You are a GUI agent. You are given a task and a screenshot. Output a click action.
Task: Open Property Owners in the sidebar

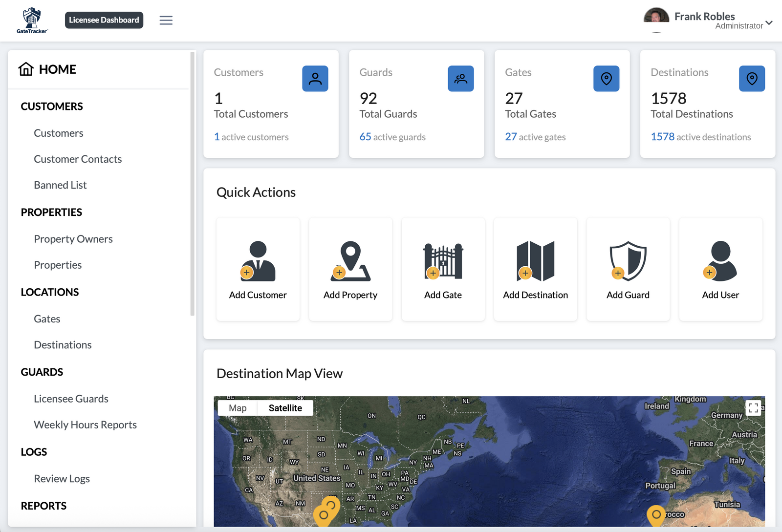[x=73, y=239]
